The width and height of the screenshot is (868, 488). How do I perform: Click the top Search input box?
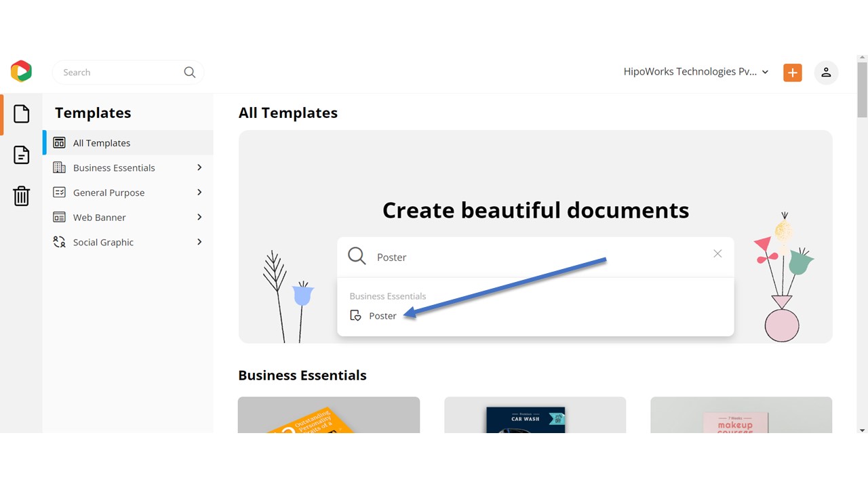click(119, 73)
